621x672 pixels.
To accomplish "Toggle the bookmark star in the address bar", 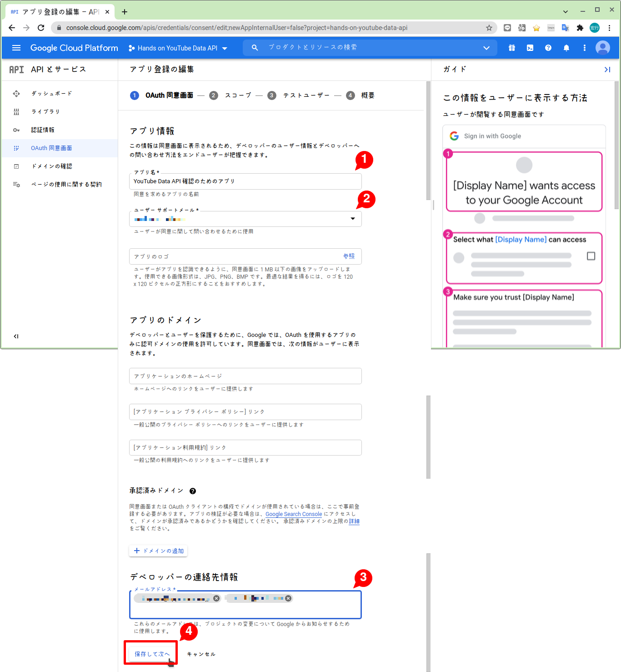I will tap(490, 28).
